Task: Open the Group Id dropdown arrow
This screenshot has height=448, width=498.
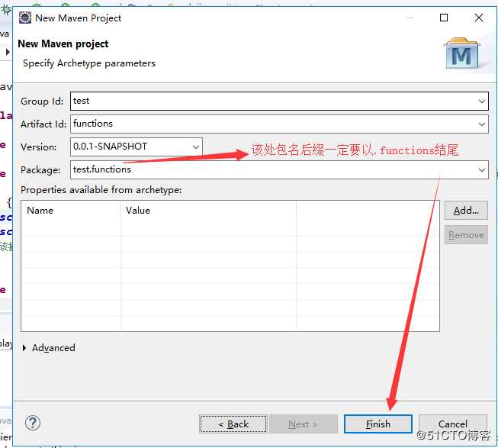Action: pos(481,102)
